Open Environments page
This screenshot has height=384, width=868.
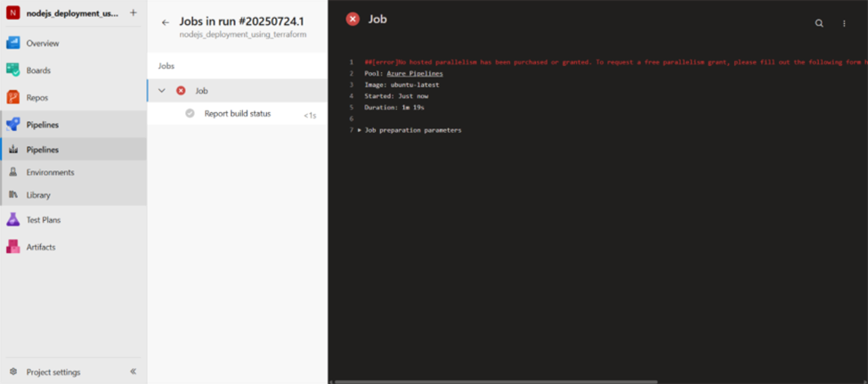[x=51, y=172]
